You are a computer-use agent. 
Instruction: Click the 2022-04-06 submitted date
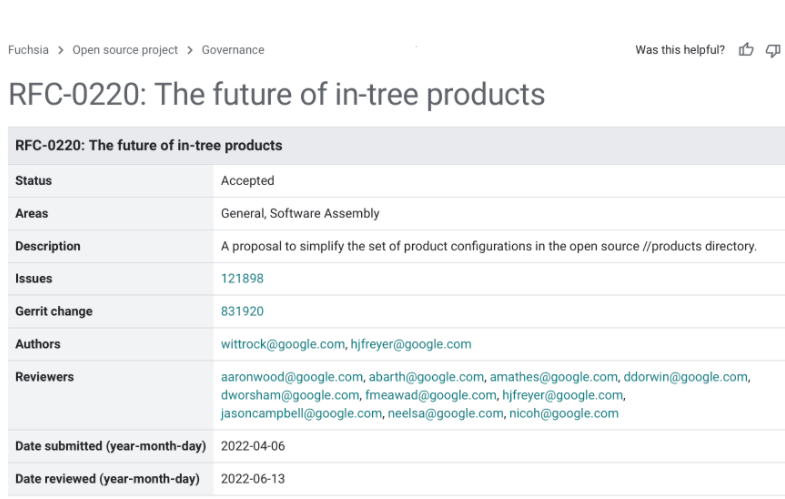tap(253, 446)
